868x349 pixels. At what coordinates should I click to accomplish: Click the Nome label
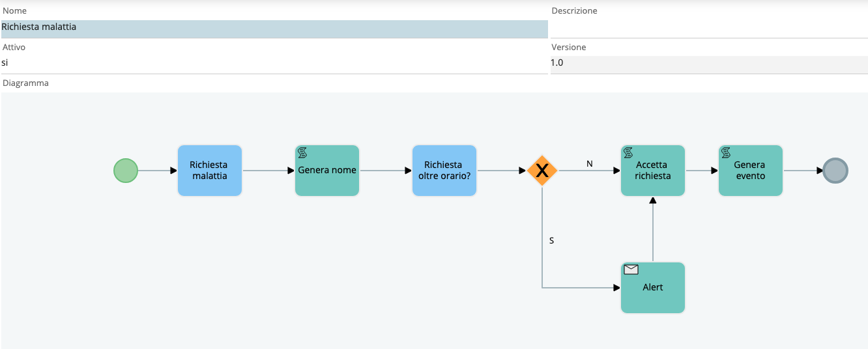tap(14, 11)
